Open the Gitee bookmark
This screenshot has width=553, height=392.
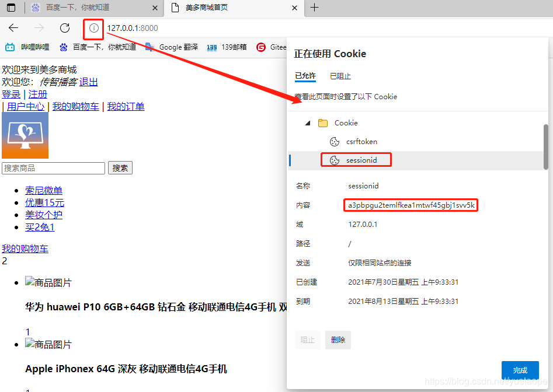pyautogui.click(x=271, y=47)
